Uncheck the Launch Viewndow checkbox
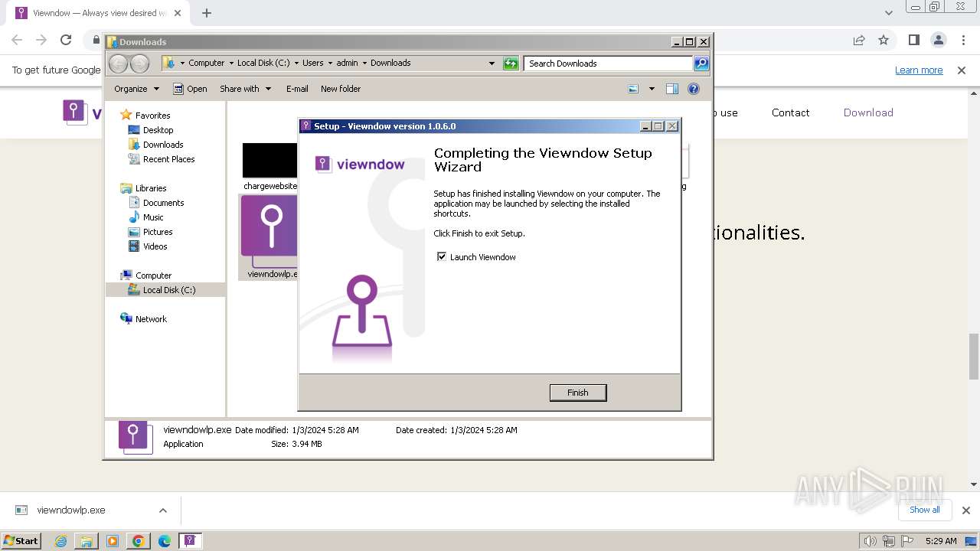The height and width of the screenshot is (551, 980). (x=442, y=256)
